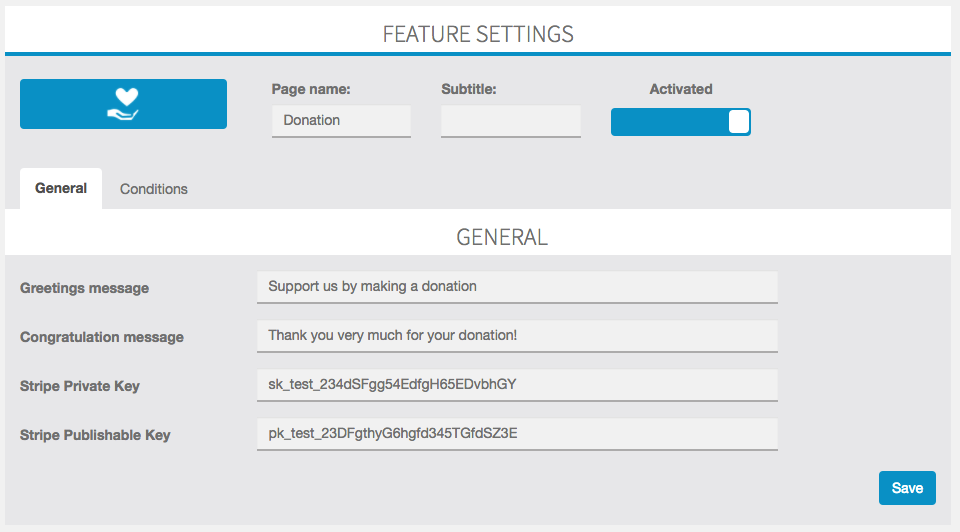Click the Congratulation message input box

tap(517, 336)
